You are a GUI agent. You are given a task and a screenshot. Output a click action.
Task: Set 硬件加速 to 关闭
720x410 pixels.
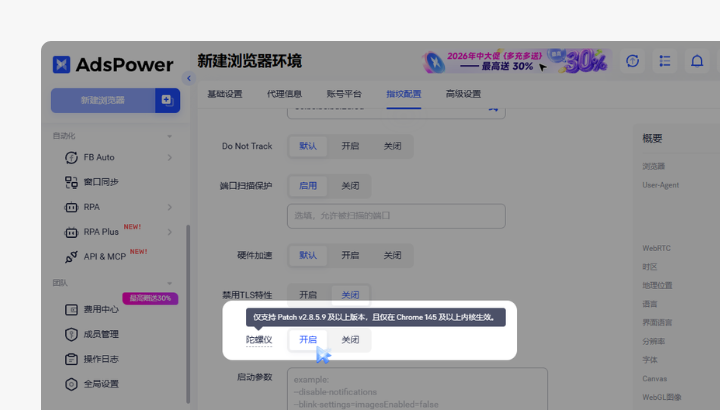[x=393, y=255]
